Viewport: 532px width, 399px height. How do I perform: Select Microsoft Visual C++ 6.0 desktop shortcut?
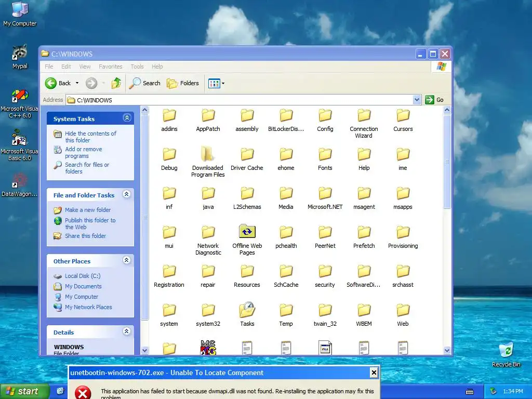click(x=20, y=104)
